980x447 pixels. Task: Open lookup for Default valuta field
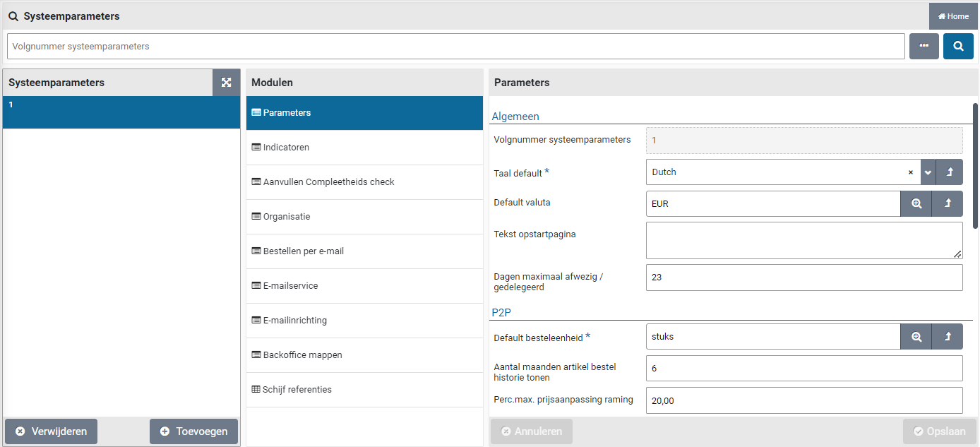point(916,203)
